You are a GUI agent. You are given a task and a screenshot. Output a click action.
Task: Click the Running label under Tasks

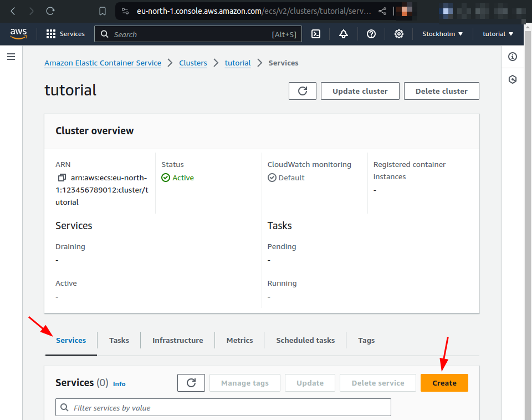(282, 283)
